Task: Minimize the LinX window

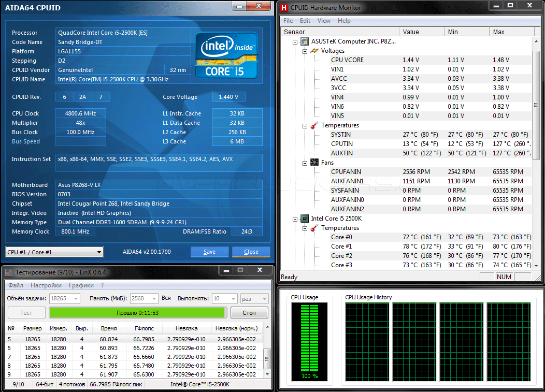Action: tap(226, 270)
